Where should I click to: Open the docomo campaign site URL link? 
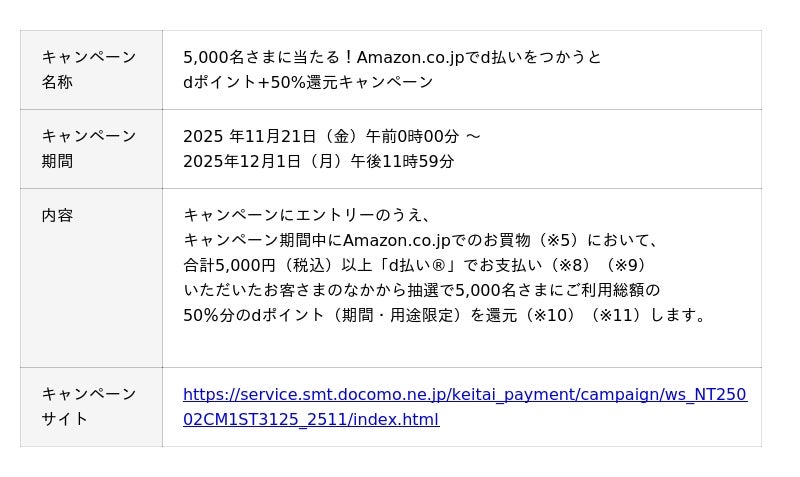tap(464, 394)
